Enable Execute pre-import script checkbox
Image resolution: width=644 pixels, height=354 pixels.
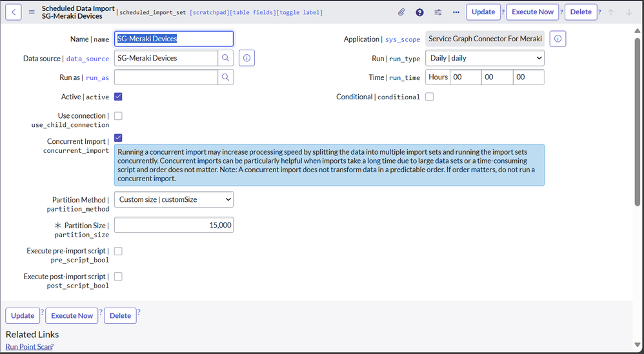(118, 251)
